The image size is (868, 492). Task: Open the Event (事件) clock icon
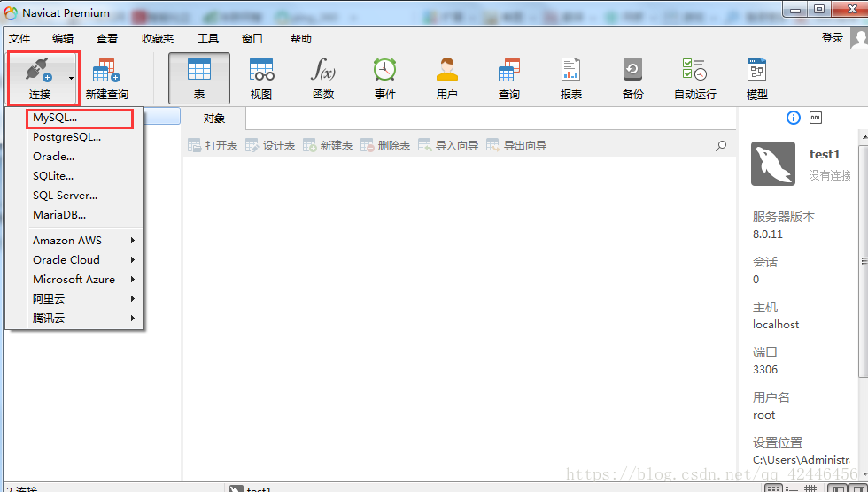384,70
